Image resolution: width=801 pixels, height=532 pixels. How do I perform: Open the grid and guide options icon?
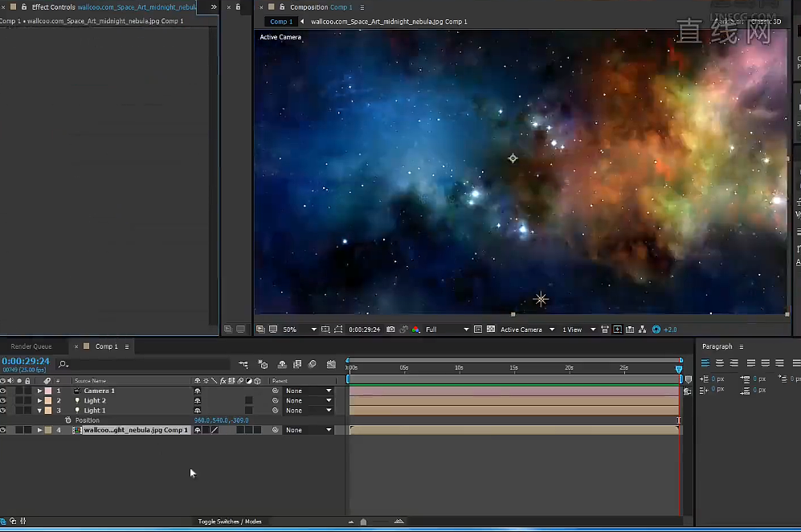click(325, 329)
